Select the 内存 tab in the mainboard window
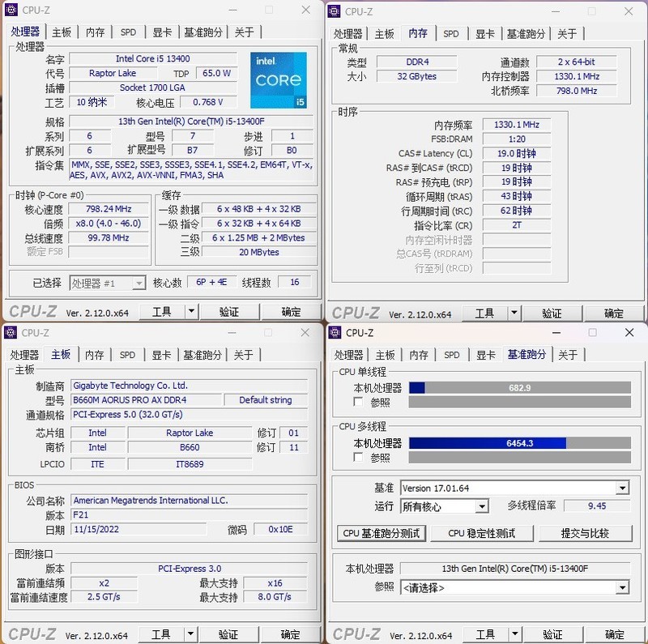The image size is (648, 644). 95,355
